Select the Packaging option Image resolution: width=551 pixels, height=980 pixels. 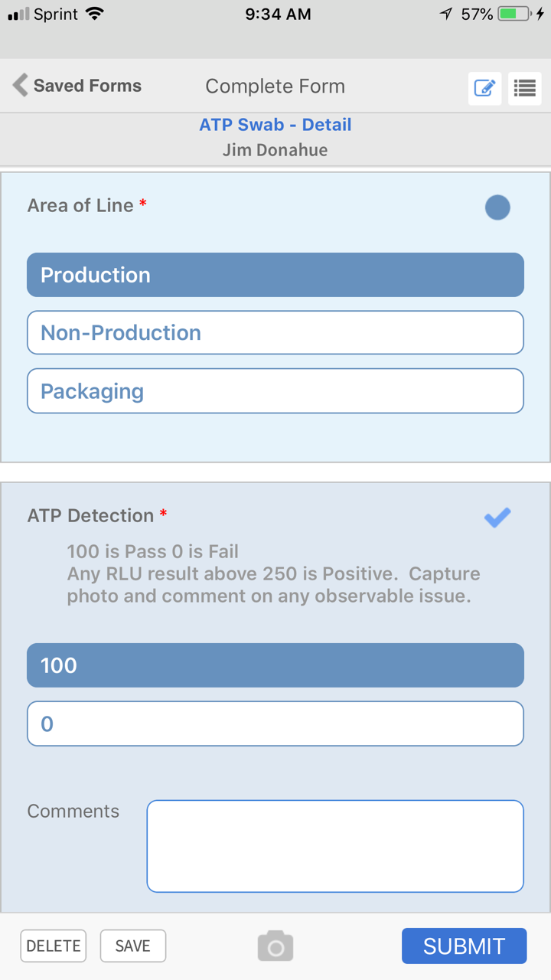pyautogui.click(x=275, y=391)
